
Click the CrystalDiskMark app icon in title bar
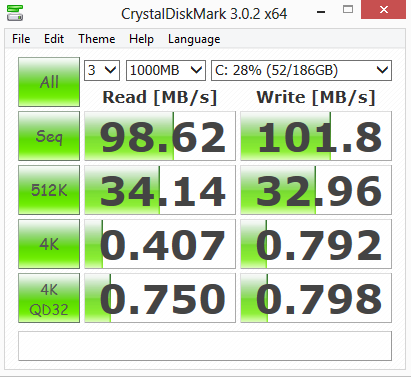pyautogui.click(x=15, y=13)
